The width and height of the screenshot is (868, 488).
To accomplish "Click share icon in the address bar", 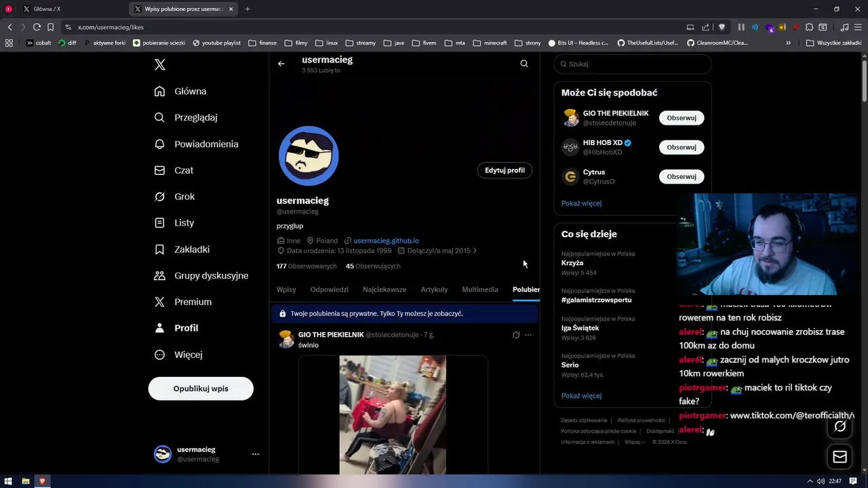I will click(x=706, y=27).
